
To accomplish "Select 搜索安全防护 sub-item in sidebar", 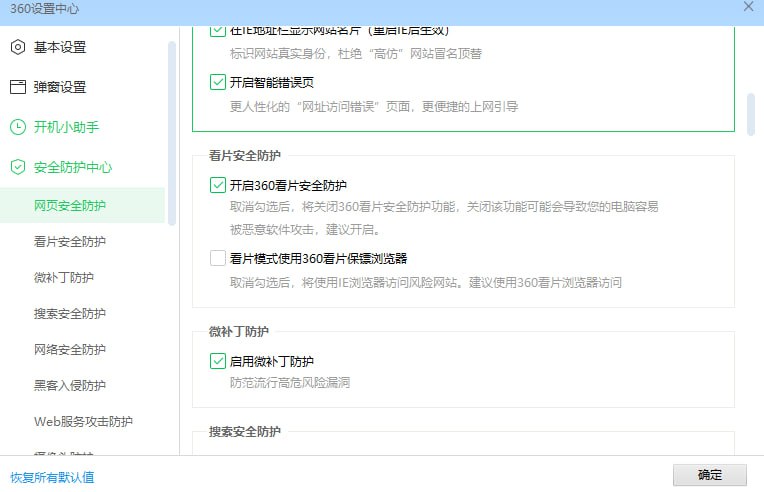I will [70, 313].
